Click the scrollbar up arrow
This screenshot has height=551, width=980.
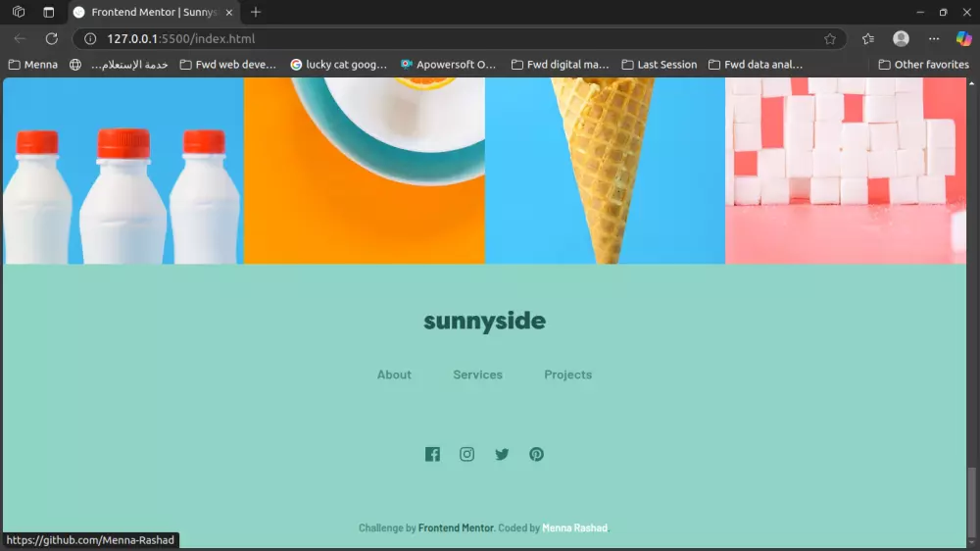tap(971, 83)
